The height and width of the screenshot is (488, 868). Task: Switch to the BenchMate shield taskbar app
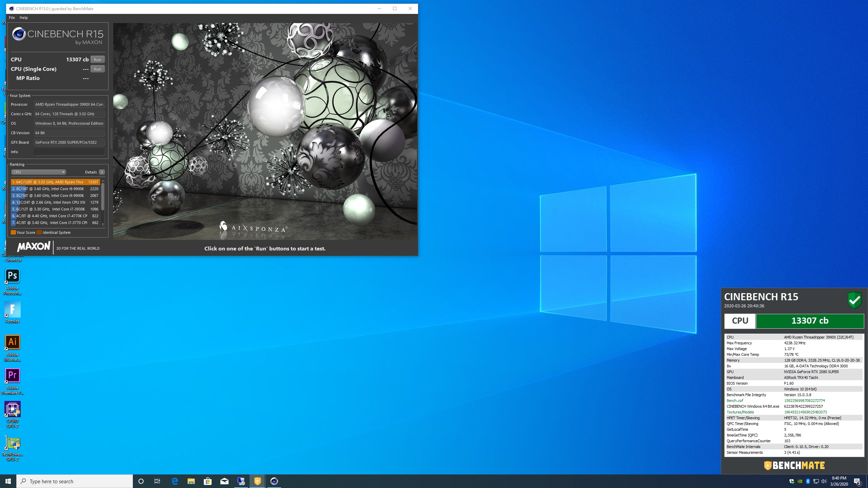[x=258, y=481]
